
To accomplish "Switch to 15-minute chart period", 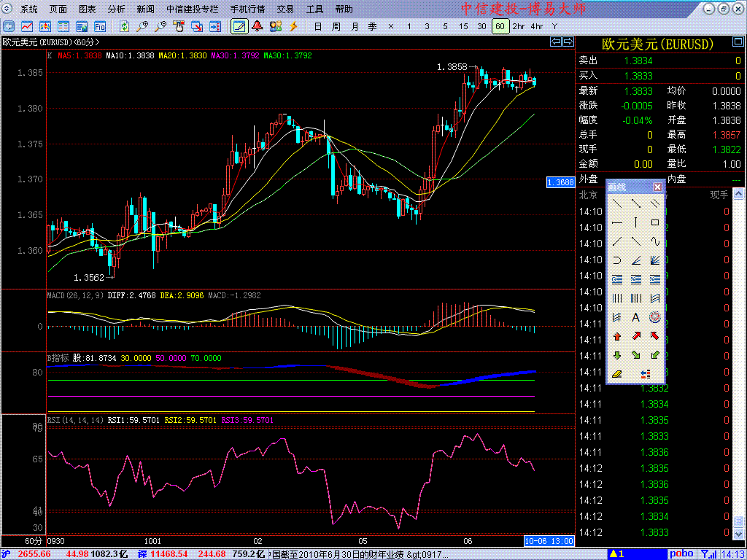I will pos(463,26).
